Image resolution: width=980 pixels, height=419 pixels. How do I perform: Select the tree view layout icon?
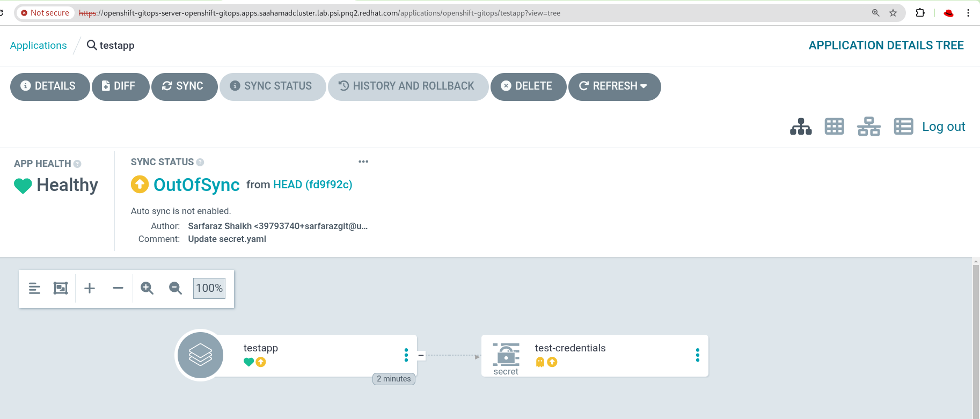pos(801,127)
